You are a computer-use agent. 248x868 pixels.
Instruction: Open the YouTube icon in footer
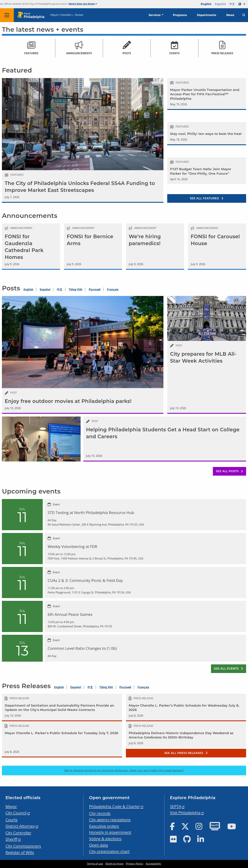(x=231, y=826)
